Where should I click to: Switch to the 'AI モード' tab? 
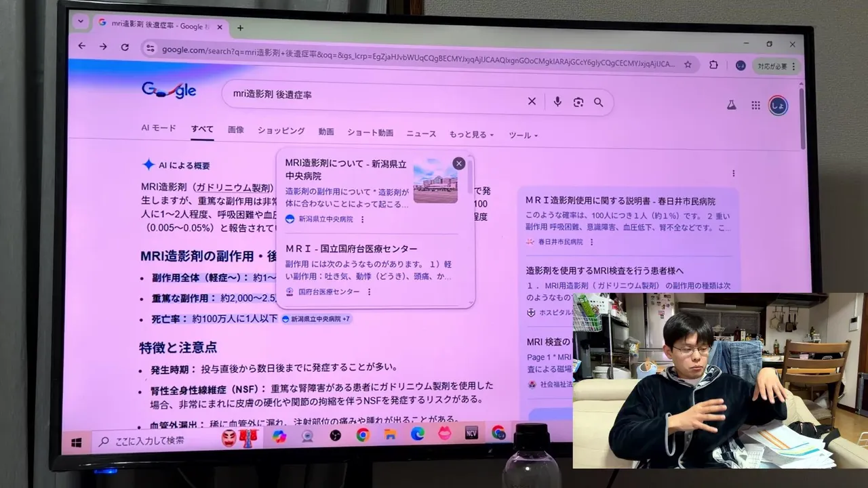(159, 128)
